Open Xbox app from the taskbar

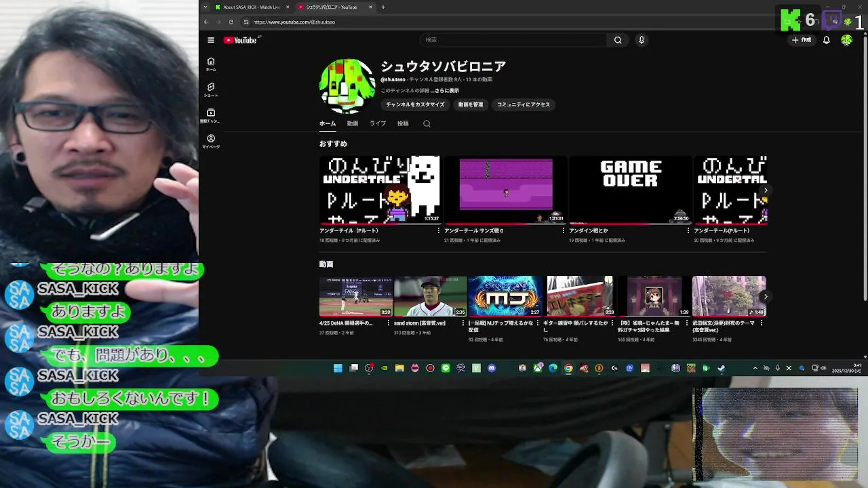tap(538, 368)
